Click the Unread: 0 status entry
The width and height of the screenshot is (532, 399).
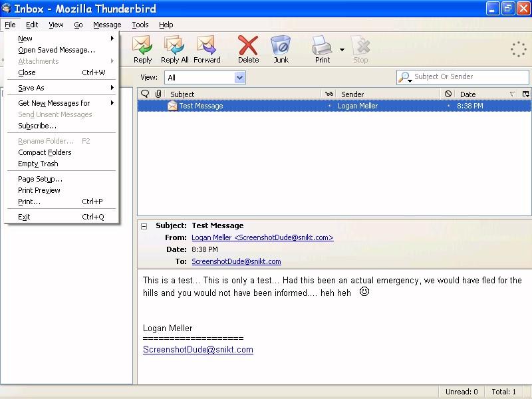[462, 392]
